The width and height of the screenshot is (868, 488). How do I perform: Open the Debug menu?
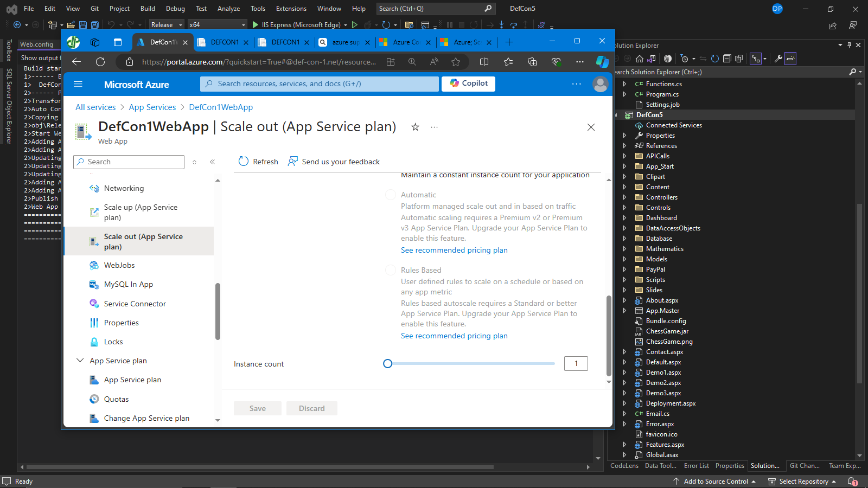tap(175, 8)
